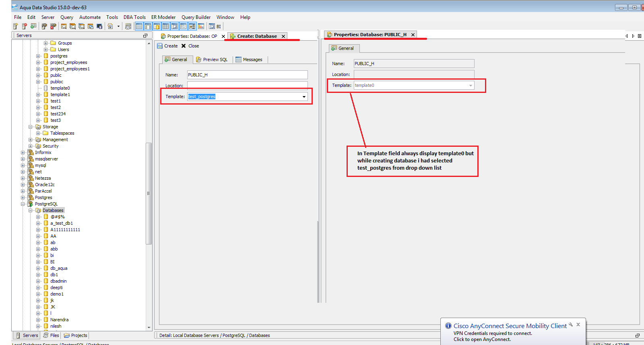Click the Name field in Create Database

coord(247,75)
